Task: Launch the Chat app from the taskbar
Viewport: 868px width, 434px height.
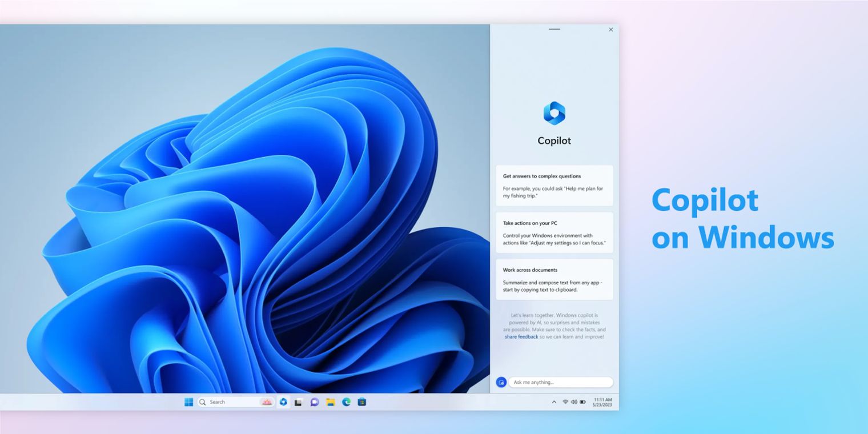Action: point(314,402)
